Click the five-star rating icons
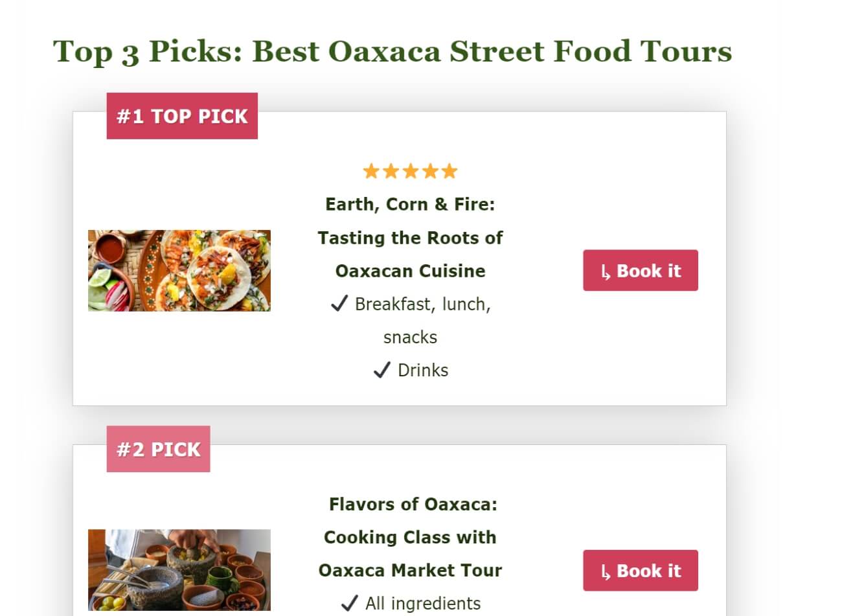This screenshot has height=616, width=842. [410, 171]
